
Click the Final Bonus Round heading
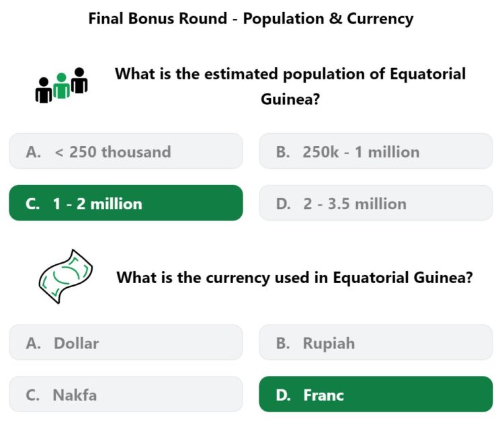251,18
